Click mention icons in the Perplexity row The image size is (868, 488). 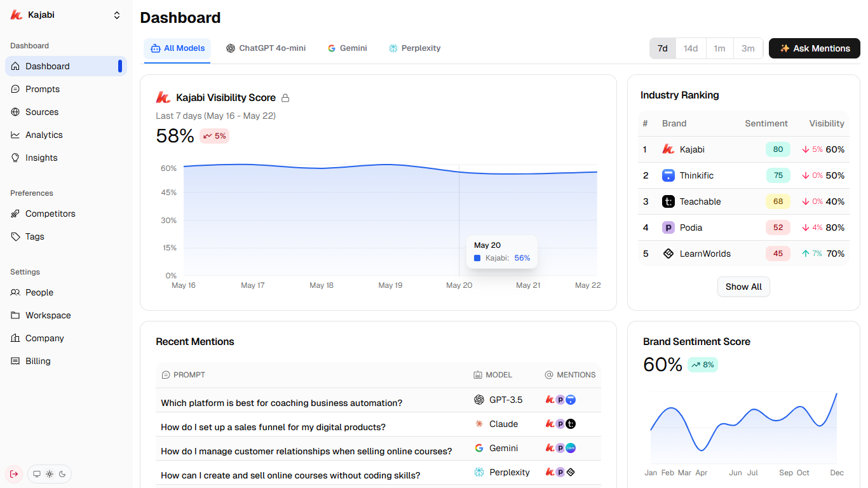(x=560, y=472)
